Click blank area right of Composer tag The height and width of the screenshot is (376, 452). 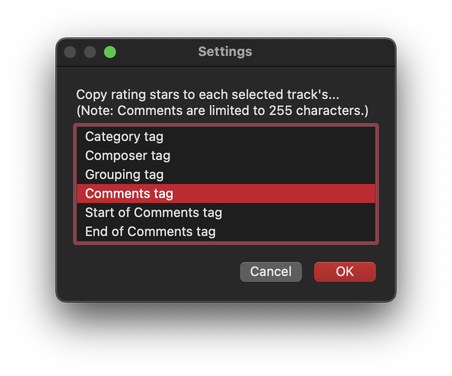pyautogui.click(x=273, y=155)
